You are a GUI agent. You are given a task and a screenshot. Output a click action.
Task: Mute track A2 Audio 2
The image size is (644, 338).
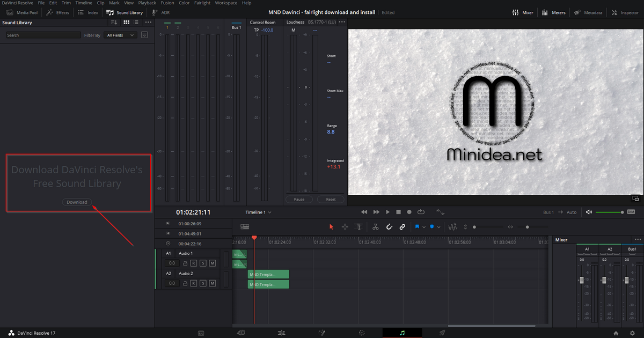(213, 283)
